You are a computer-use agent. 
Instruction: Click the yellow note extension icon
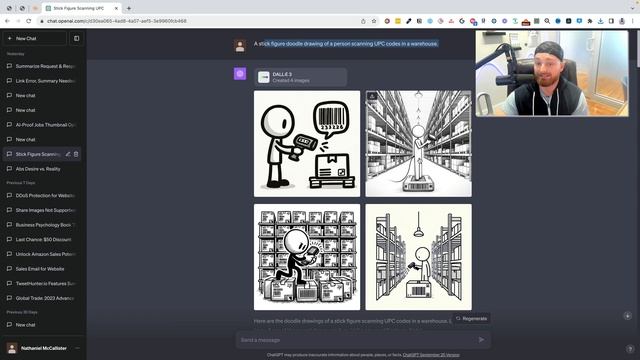point(398,21)
